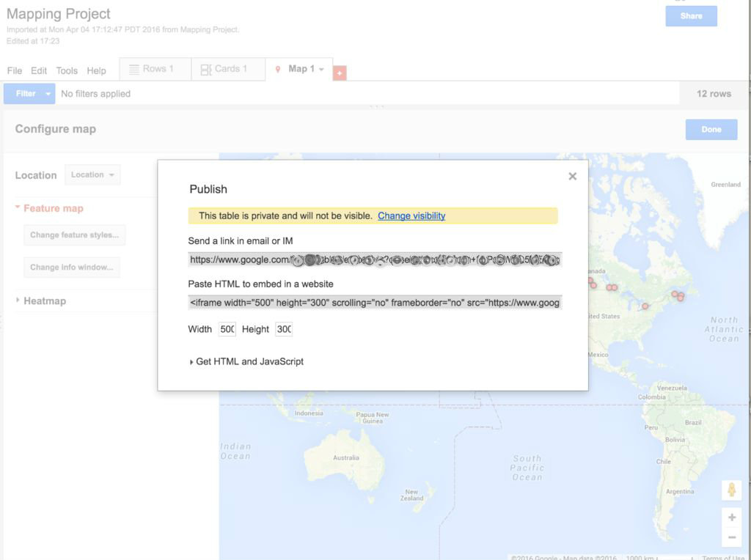Zoom in the map with plus
751x560 pixels.
[x=731, y=517]
